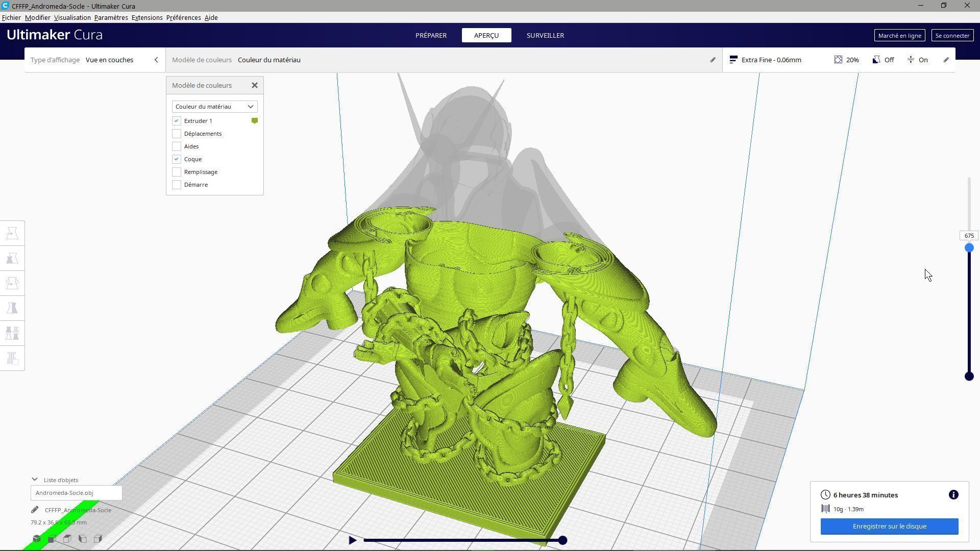Open the Paramètres menu

coord(111,17)
